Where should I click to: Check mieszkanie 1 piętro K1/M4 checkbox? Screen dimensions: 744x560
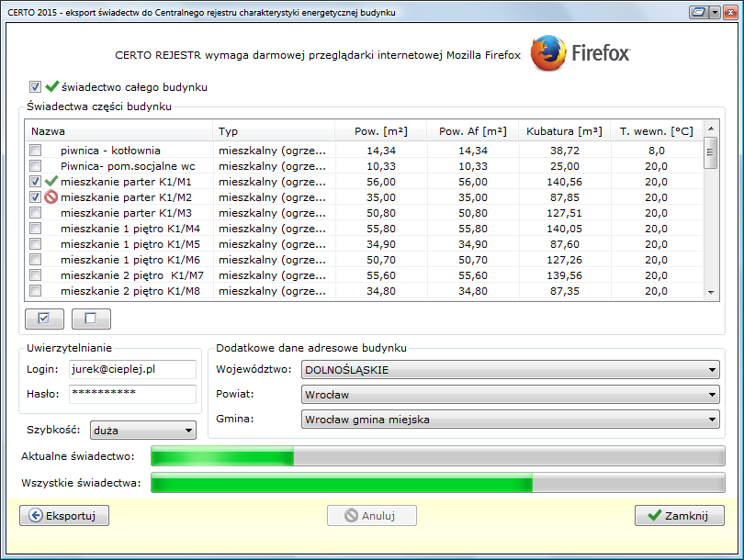click(x=35, y=229)
